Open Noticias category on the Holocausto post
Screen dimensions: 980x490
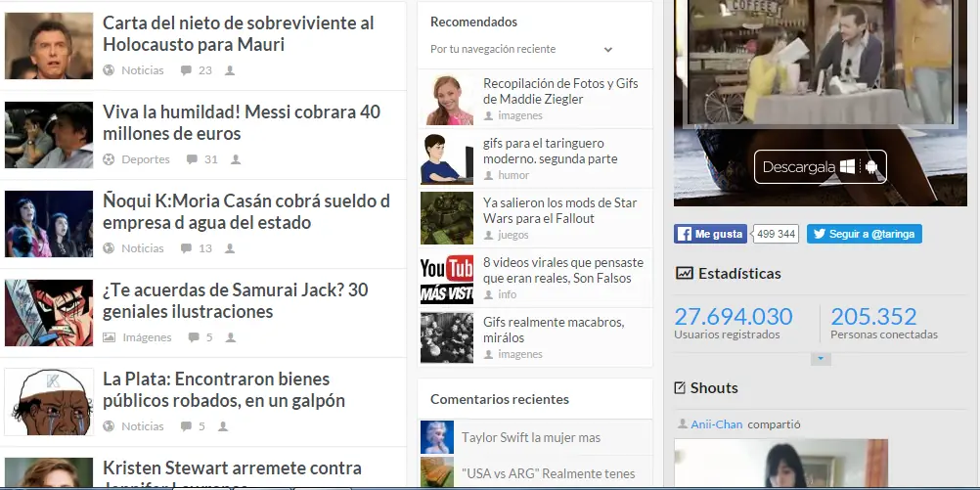point(143,70)
